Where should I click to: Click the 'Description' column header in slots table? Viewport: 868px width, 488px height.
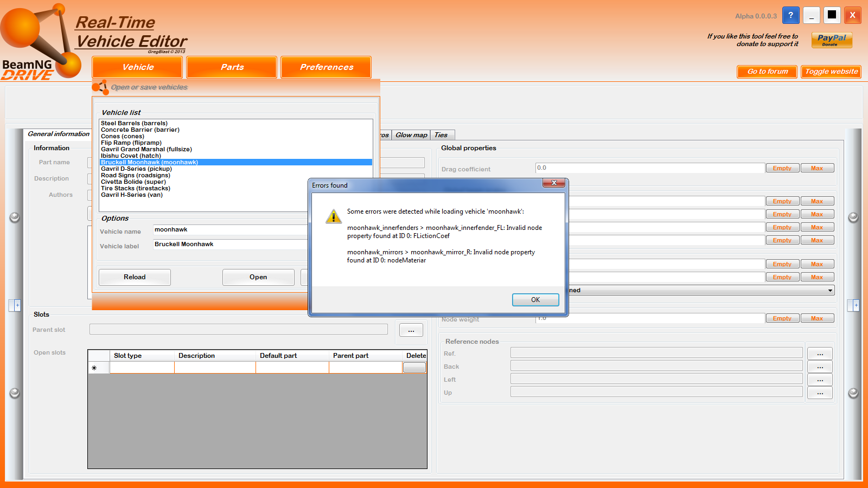(215, 356)
